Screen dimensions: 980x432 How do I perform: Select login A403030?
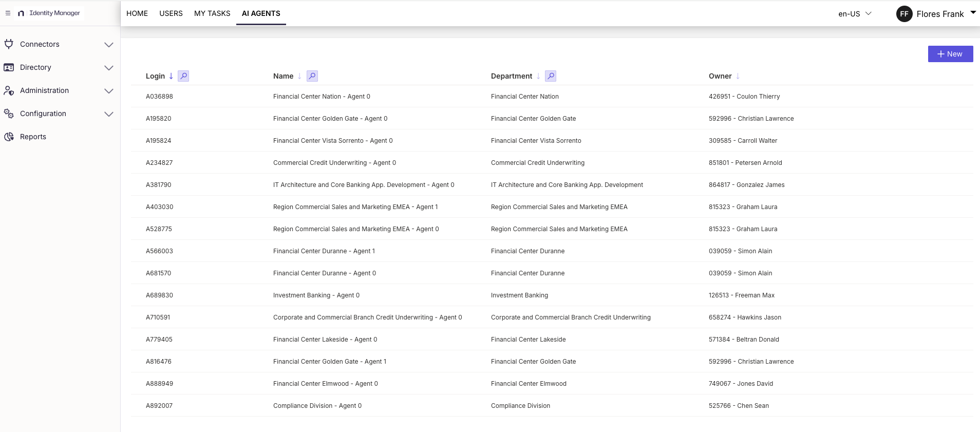160,207
